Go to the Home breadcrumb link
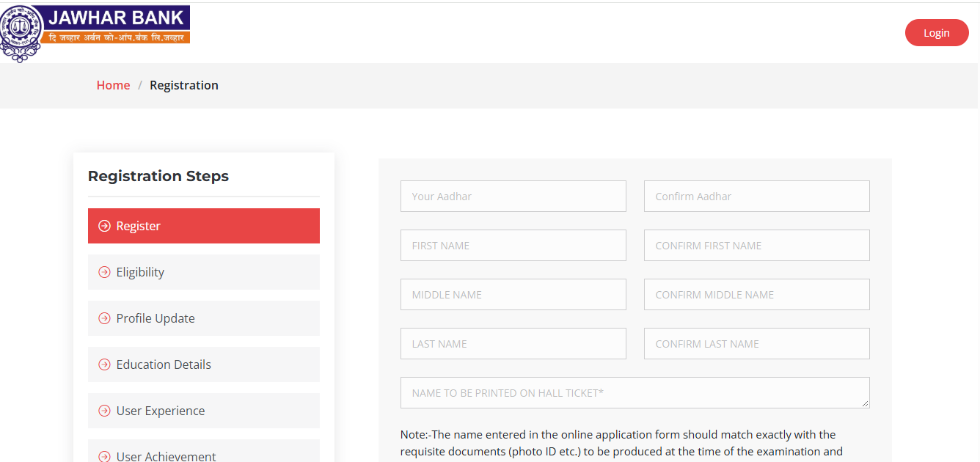This screenshot has height=462, width=980. click(113, 85)
